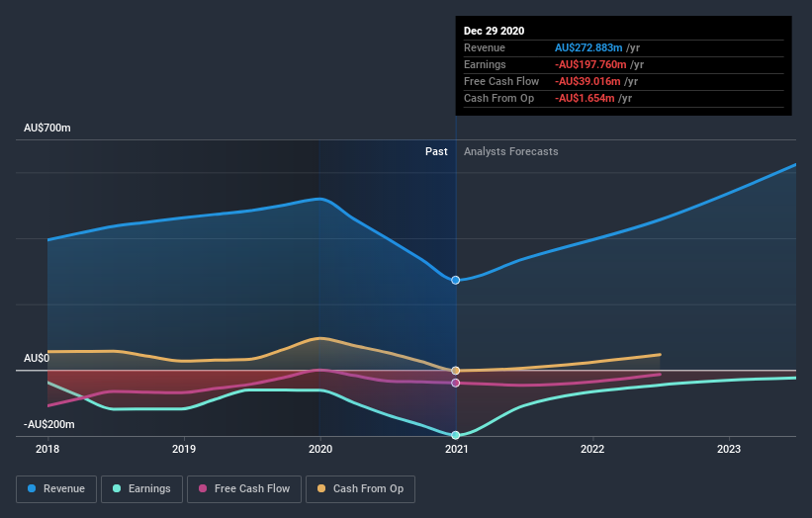
Task: Click the 2019 x-axis label
Action: tap(184, 449)
